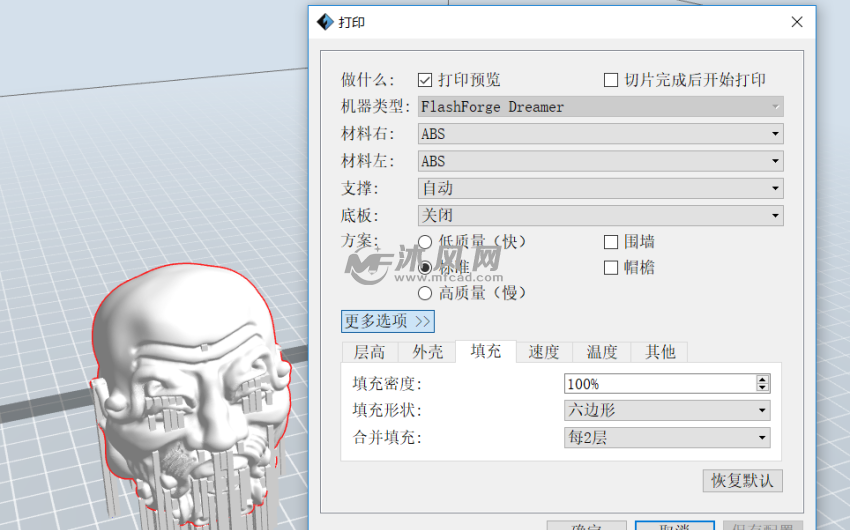The width and height of the screenshot is (850, 530).
Task: Switch to the 速度 tab
Action: [x=544, y=352]
